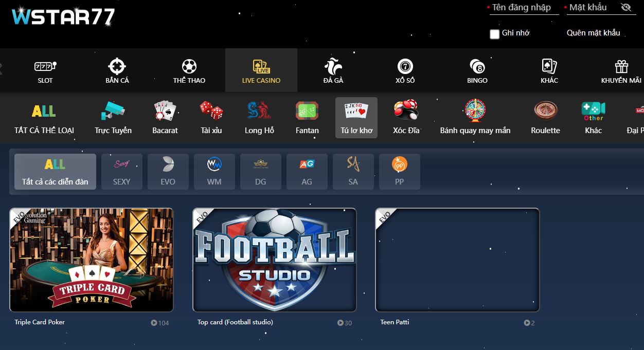
Task: Filter by PP provider
Action: point(400,172)
